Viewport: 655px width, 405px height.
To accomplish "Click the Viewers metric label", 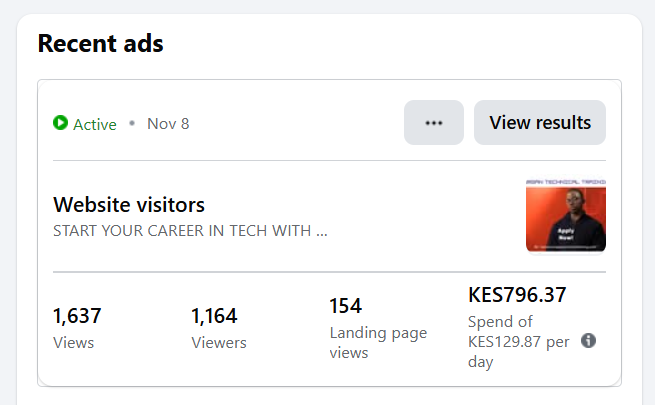I will tap(218, 343).
